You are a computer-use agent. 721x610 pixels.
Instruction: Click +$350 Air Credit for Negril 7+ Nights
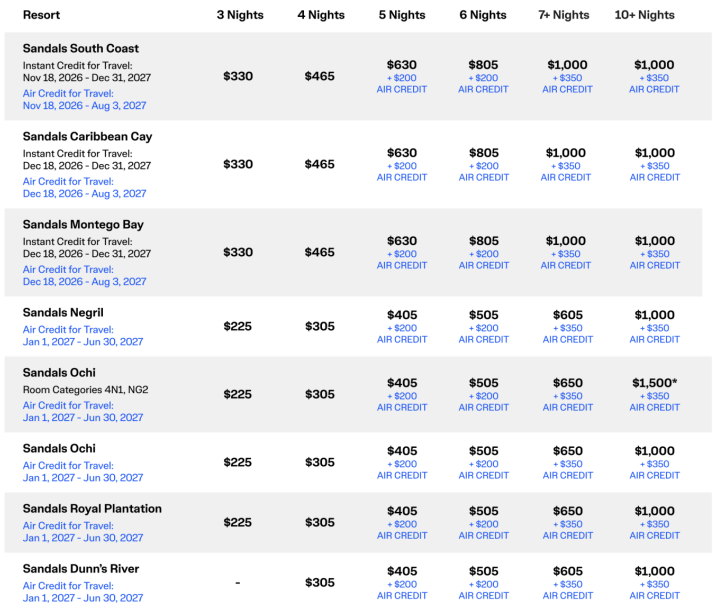pyautogui.click(x=568, y=334)
